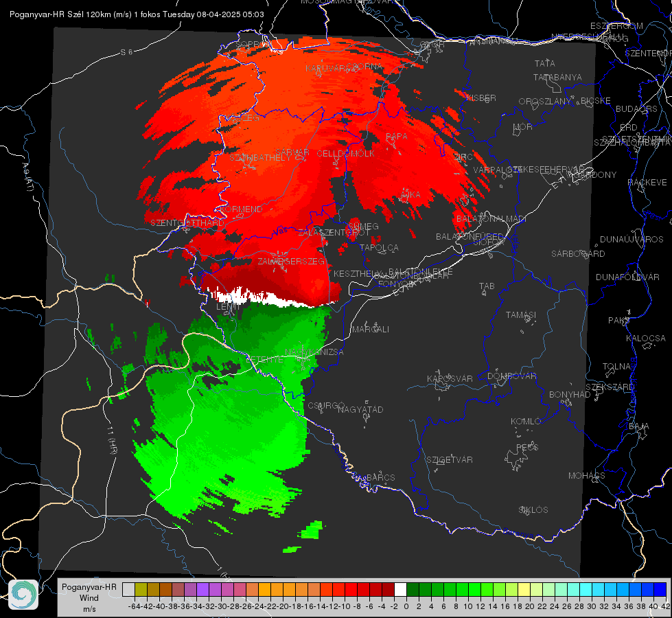Click the KORMEND label

point(242,209)
